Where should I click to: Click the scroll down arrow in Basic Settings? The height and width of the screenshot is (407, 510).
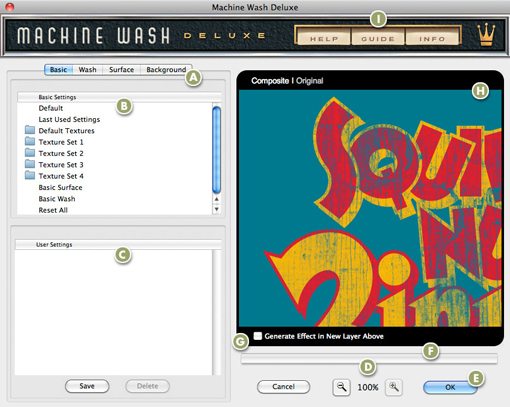click(217, 209)
